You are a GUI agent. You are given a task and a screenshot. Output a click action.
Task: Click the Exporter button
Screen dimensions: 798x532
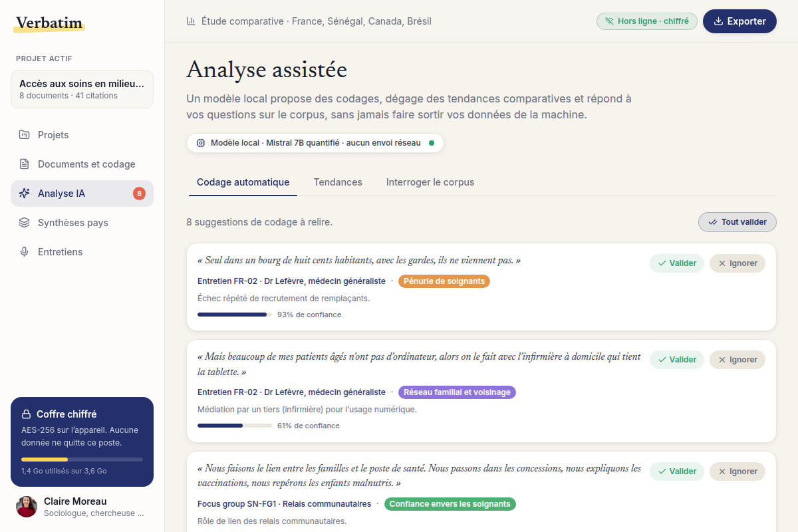[x=739, y=21]
